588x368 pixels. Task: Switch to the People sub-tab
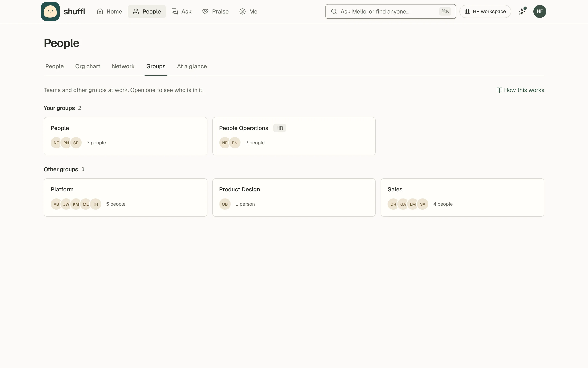(x=55, y=66)
